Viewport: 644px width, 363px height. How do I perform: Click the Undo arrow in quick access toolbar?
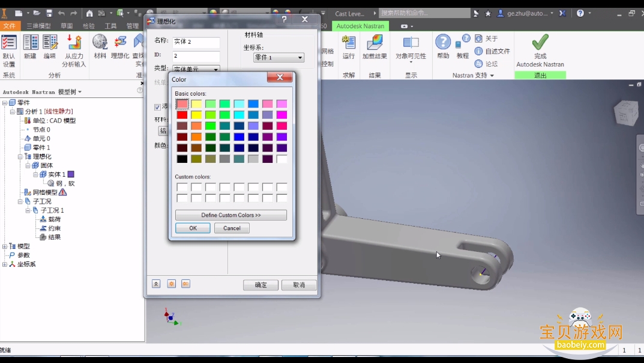61,13
